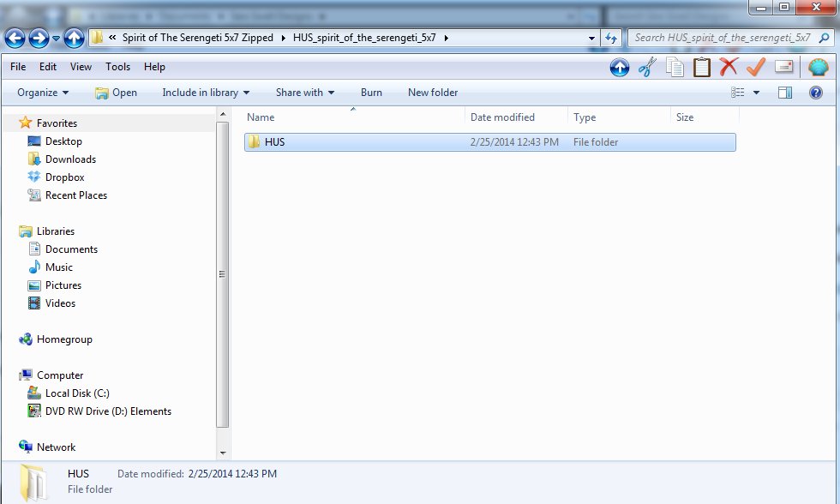The height and width of the screenshot is (504, 840).
Task: Select Network in navigation pane
Action: 56,447
